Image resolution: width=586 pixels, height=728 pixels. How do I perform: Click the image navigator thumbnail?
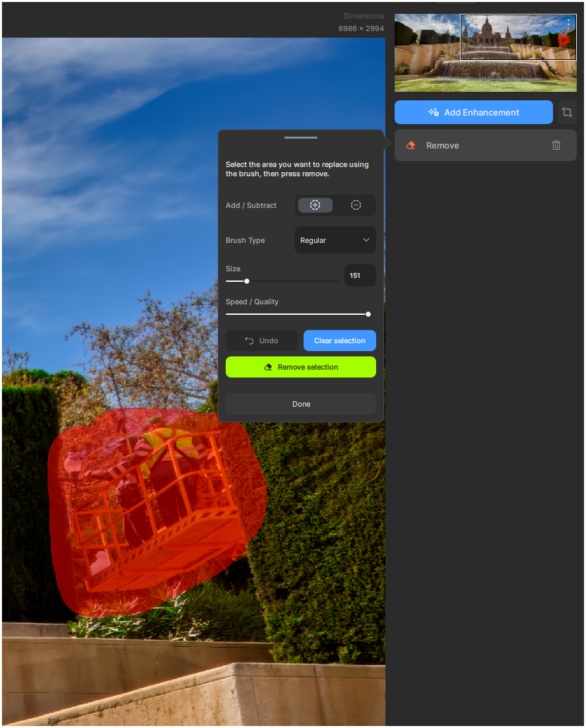tap(485, 52)
